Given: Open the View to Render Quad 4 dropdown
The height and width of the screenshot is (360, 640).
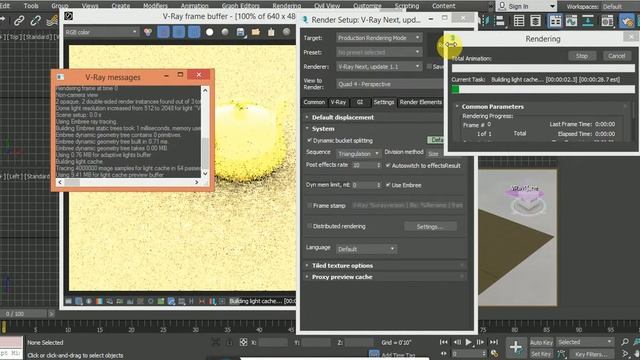Looking at the screenshot, I should 389,84.
